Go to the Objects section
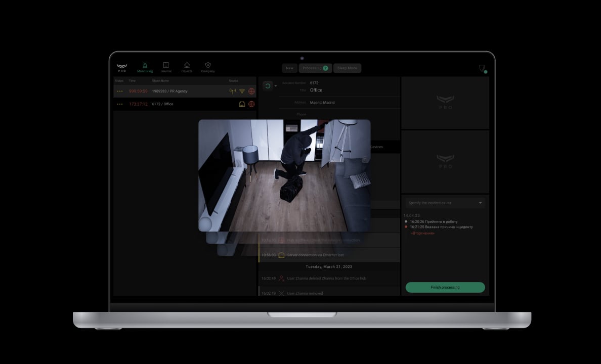 pyautogui.click(x=187, y=67)
